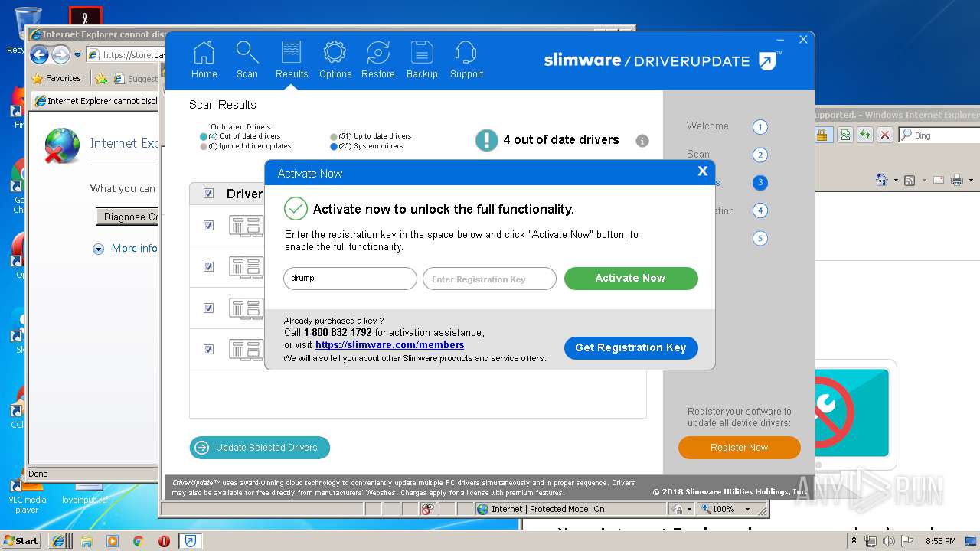Screen dimensions: 980x551
Task: Click the second driver's device icon
Action: point(247,267)
